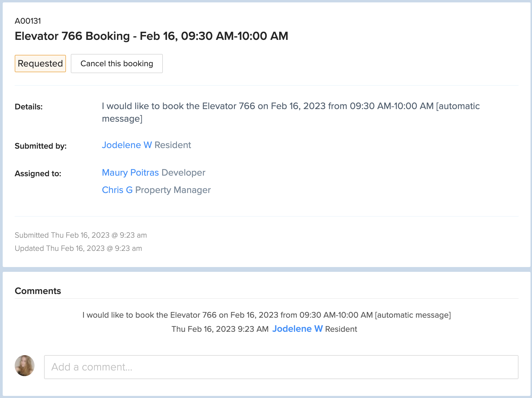Viewport: 532px width, 398px height.
Task: Click the Details booking message text
Action: tap(291, 112)
